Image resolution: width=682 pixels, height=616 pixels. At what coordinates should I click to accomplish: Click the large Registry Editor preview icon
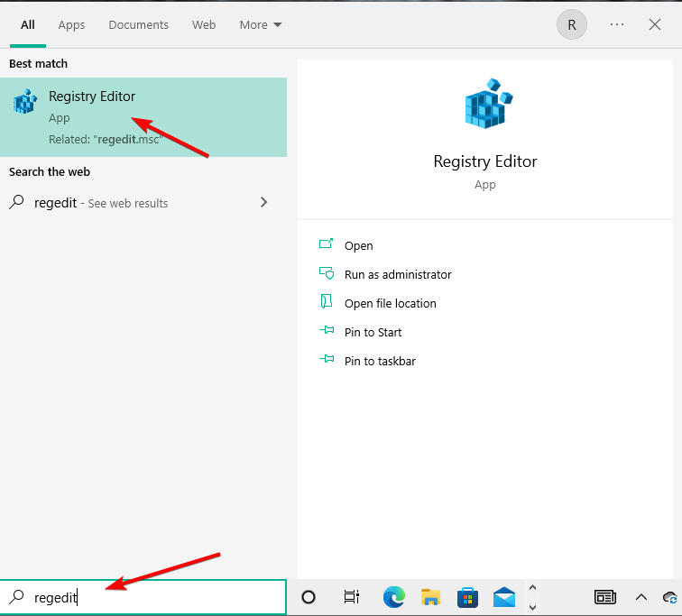(x=488, y=104)
